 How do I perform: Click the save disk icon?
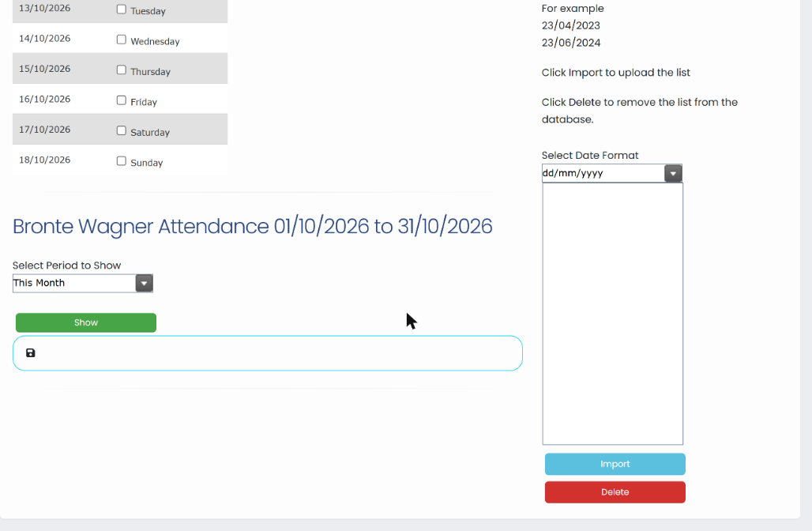(31, 352)
